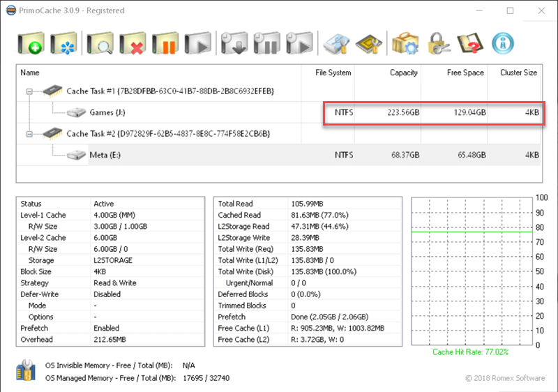Viewport: 558px width, 392px height.
Task: Collapse the Cache Task #2 tree node
Action: [29, 134]
